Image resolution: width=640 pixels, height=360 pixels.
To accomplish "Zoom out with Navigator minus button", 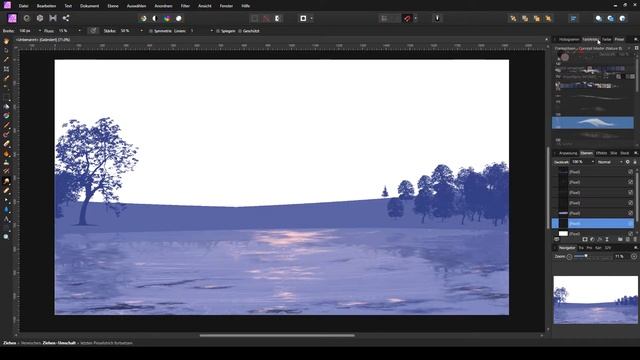I will click(x=569, y=257).
